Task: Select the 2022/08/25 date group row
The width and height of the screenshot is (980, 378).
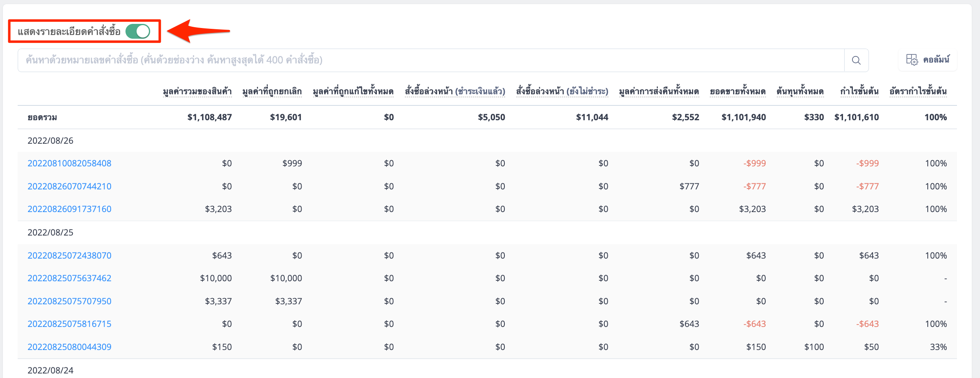Action: coord(487,233)
